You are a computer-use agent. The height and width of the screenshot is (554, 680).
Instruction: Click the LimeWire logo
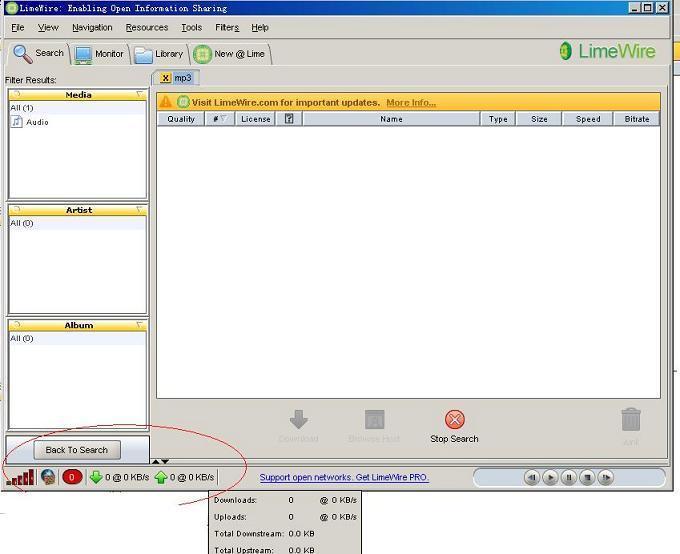pos(607,51)
